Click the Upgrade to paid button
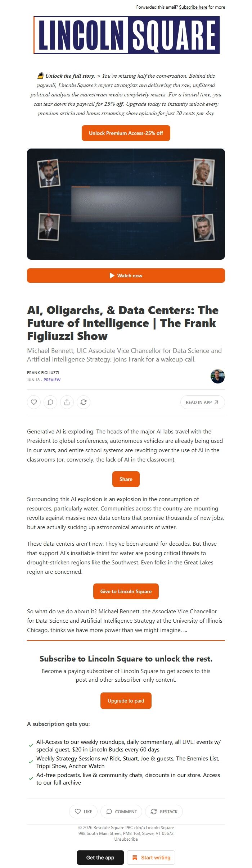 (x=126, y=701)
